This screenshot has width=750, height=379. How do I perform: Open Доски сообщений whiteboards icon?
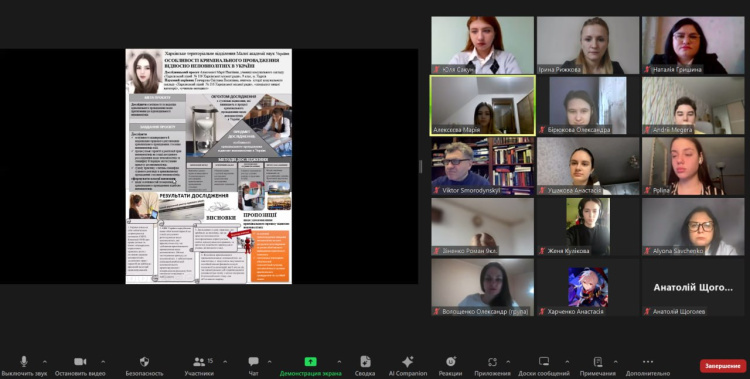coord(544,362)
